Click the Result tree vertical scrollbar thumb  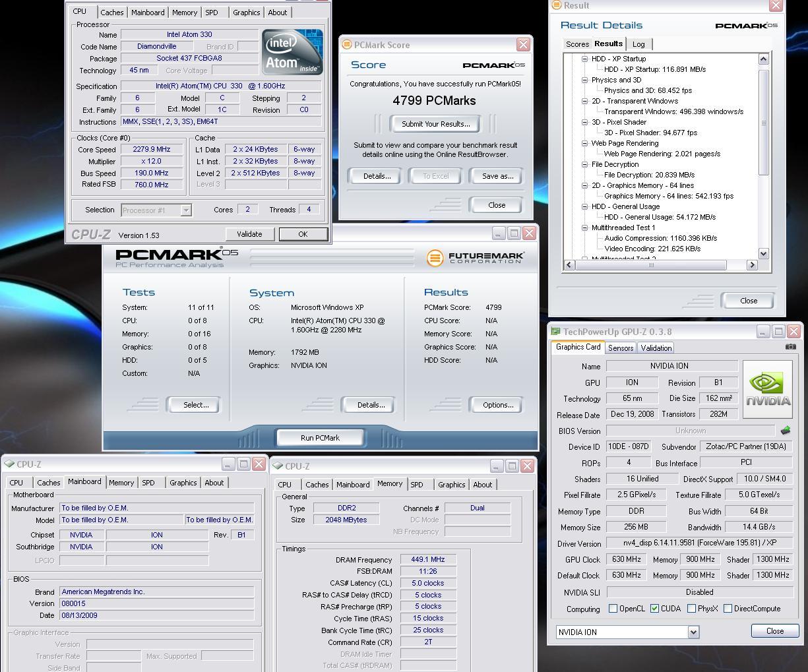pyautogui.click(x=764, y=123)
